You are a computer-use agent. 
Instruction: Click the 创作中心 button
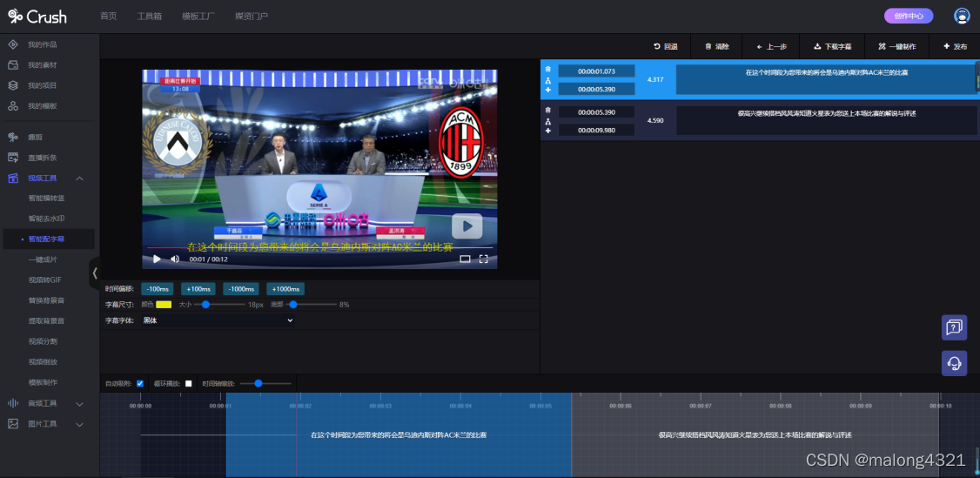(909, 17)
